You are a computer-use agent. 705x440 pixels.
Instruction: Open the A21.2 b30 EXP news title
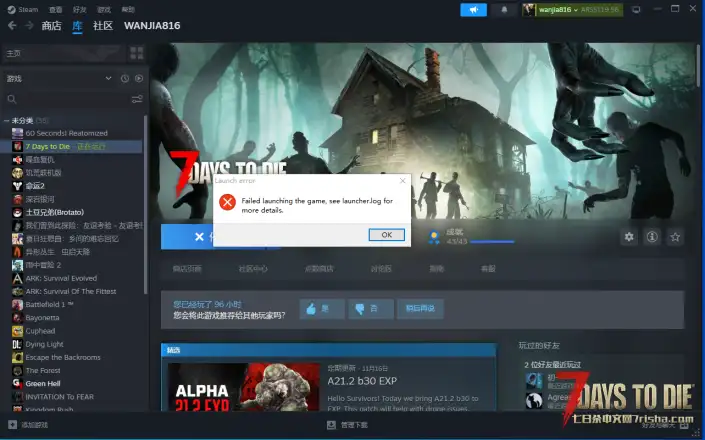click(362, 381)
